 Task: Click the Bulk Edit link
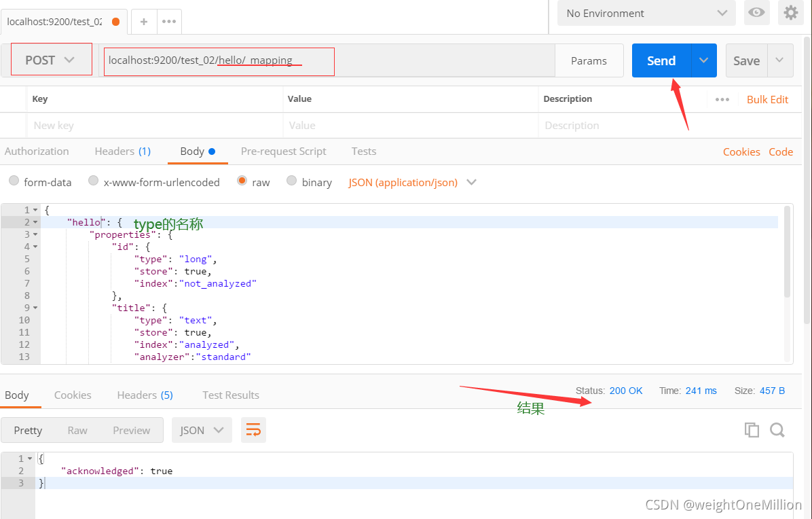click(x=767, y=99)
